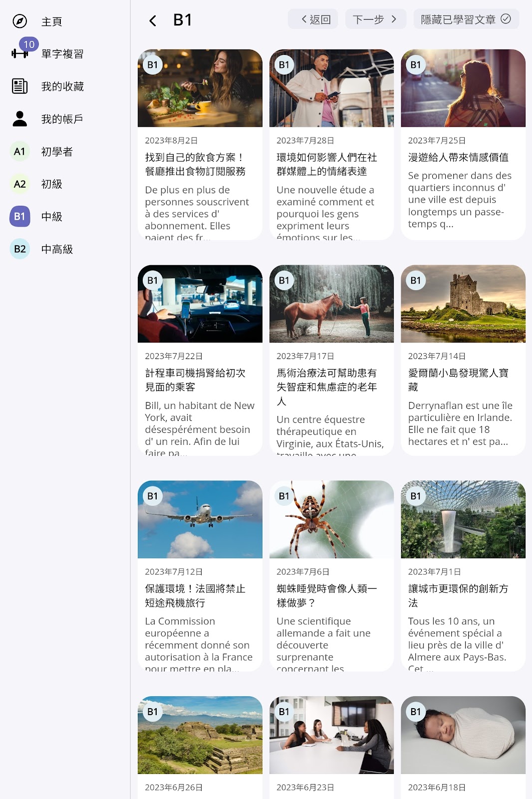Open article 蜘蛛睡覺時會像人類一樣做夢？
The image size is (532, 799).
(x=327, y=596)
